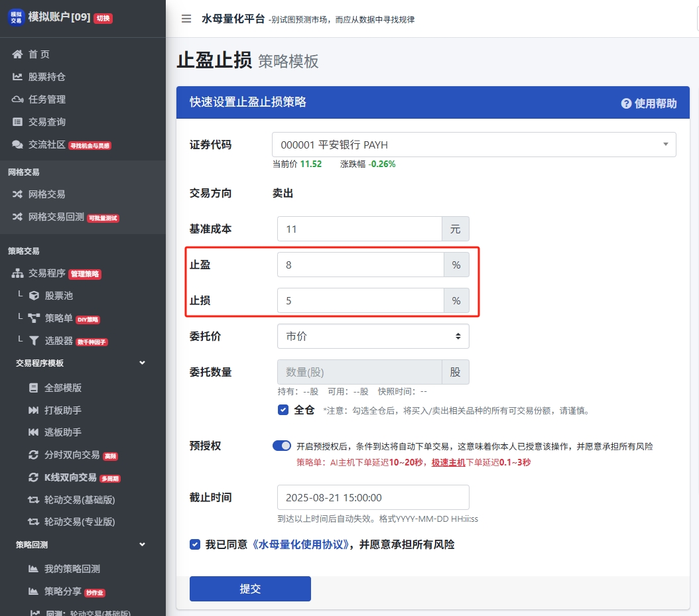Open 交易查询 in sidebar menu
This screenshot has width=699, height=616.
pyautogui.click(x=46, y=122)
